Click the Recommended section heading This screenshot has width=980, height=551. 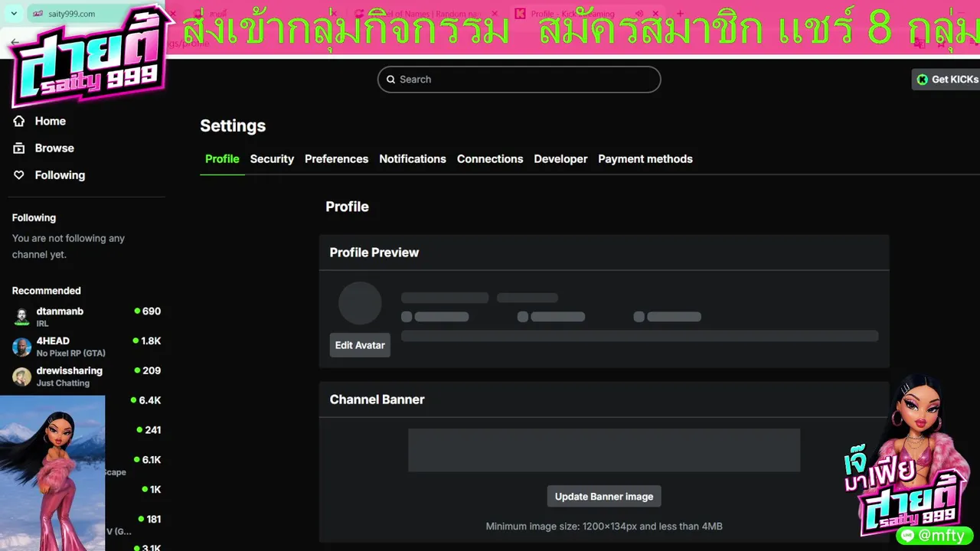46,291
